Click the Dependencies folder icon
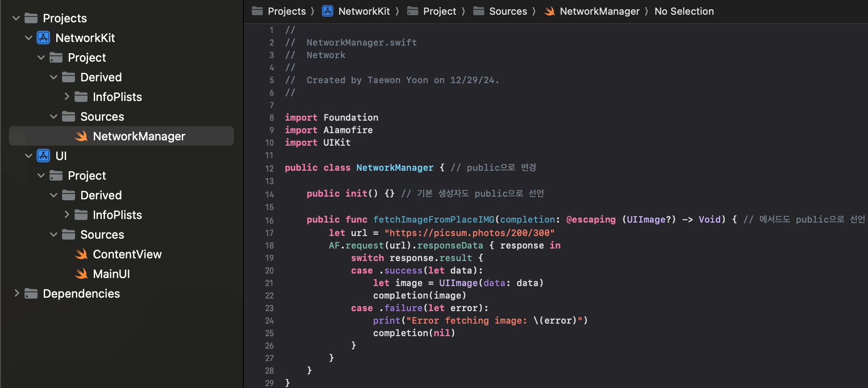This screenshot has height=388, width=868. click(x=31, y=294)
